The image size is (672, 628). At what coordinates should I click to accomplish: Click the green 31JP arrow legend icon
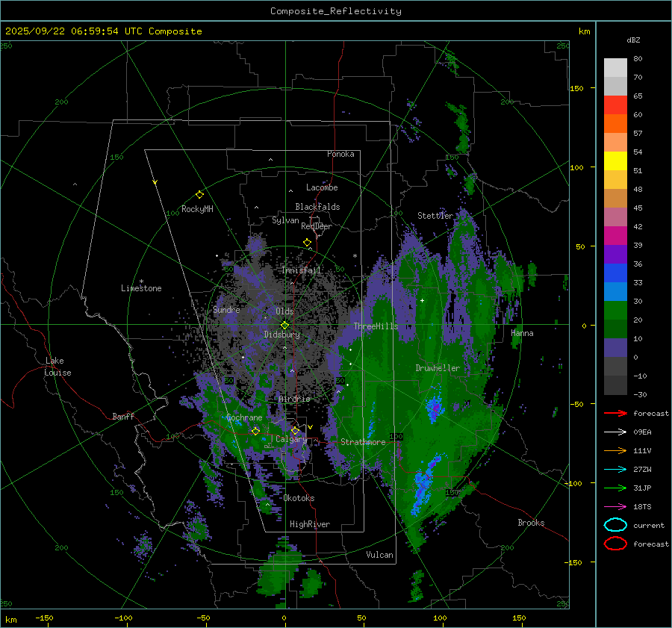615,488
